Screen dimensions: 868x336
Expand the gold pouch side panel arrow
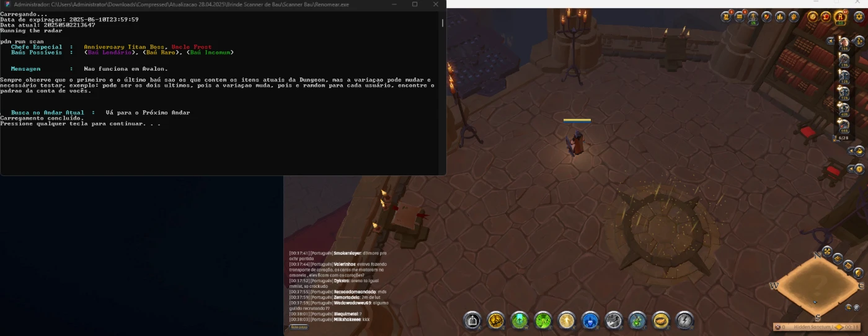pos(851,151)
